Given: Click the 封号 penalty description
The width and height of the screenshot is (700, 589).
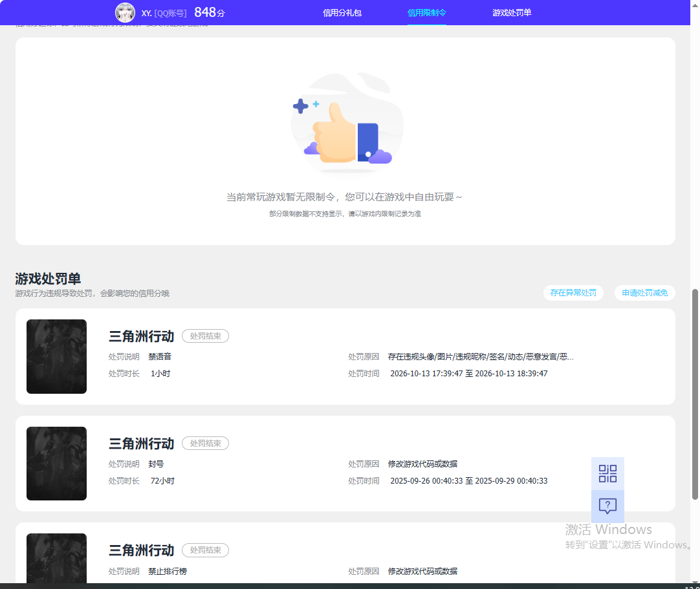Looking at the screenshot, I should click(156, 464).
